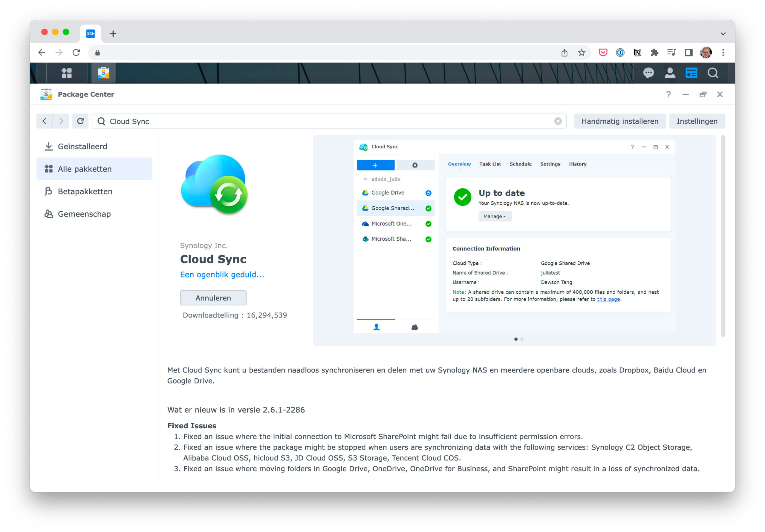
Task: Go forward in Package Center
Action: click(61, 121)
